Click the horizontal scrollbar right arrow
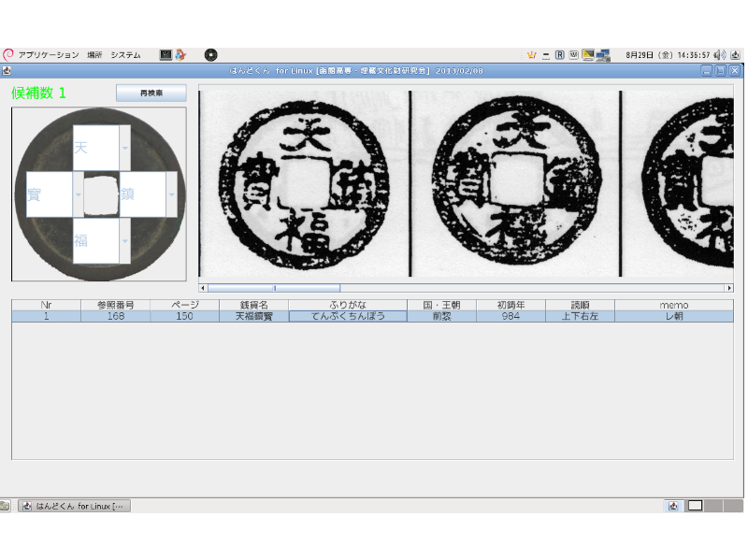The height and width of the screenshot is (560, 748). click(728, 288)
